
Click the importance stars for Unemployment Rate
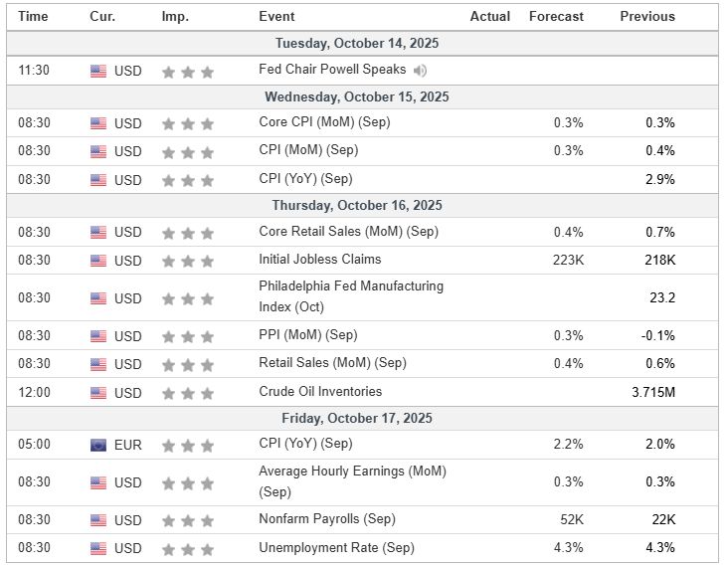click(x=188, y=548)
